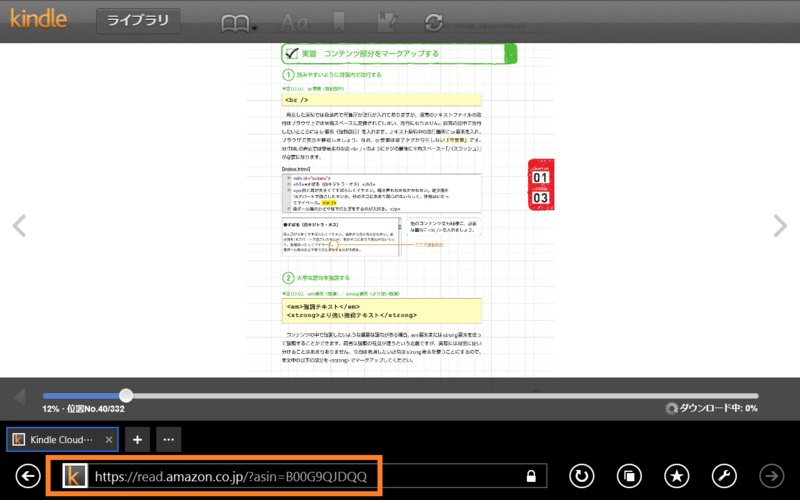Click the browser forward arrow button
This screenshot has height=500, width=800.
[x=771, y=476]
